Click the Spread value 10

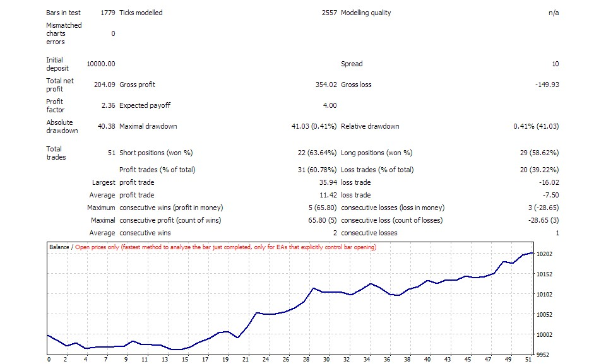point(555,64)
